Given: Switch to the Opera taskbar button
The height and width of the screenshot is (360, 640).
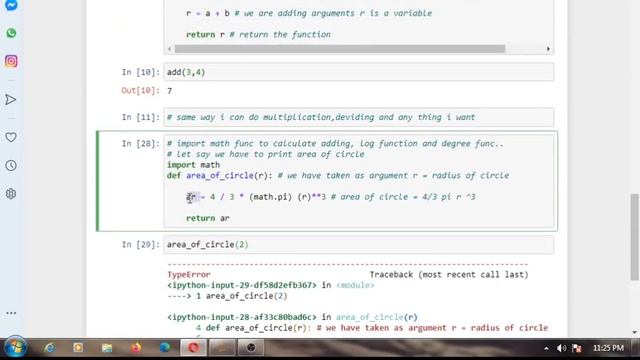Looking at the screenshot, I should pyautogui.click(x=193, y=347).
